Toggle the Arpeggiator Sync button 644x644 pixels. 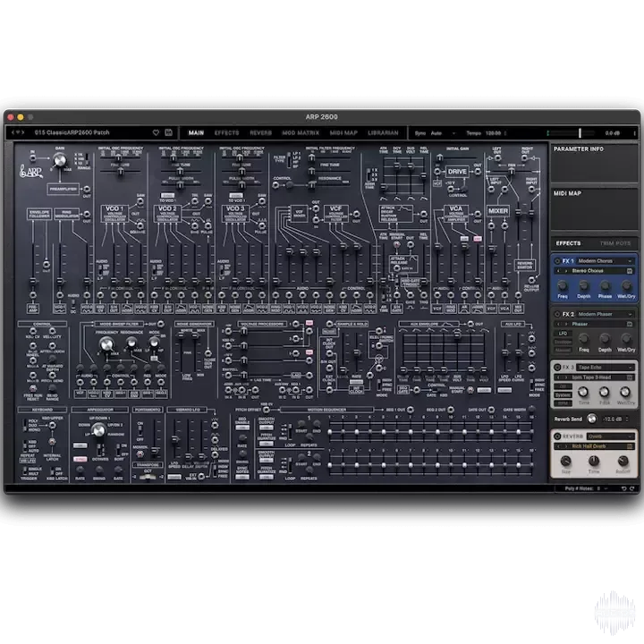coord(80,459)
